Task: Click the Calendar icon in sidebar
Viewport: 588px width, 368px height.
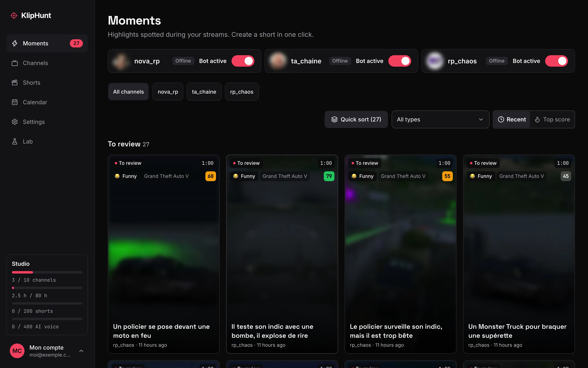Action: [x=15, y=102]
